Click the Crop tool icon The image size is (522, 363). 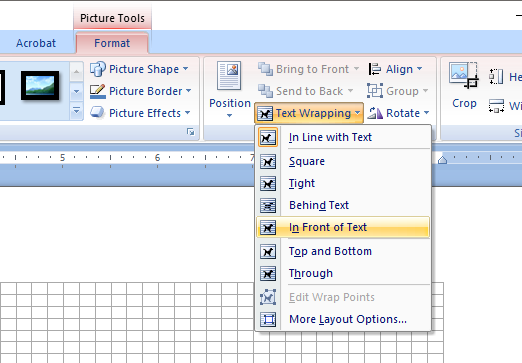click(x=464, y=75)
